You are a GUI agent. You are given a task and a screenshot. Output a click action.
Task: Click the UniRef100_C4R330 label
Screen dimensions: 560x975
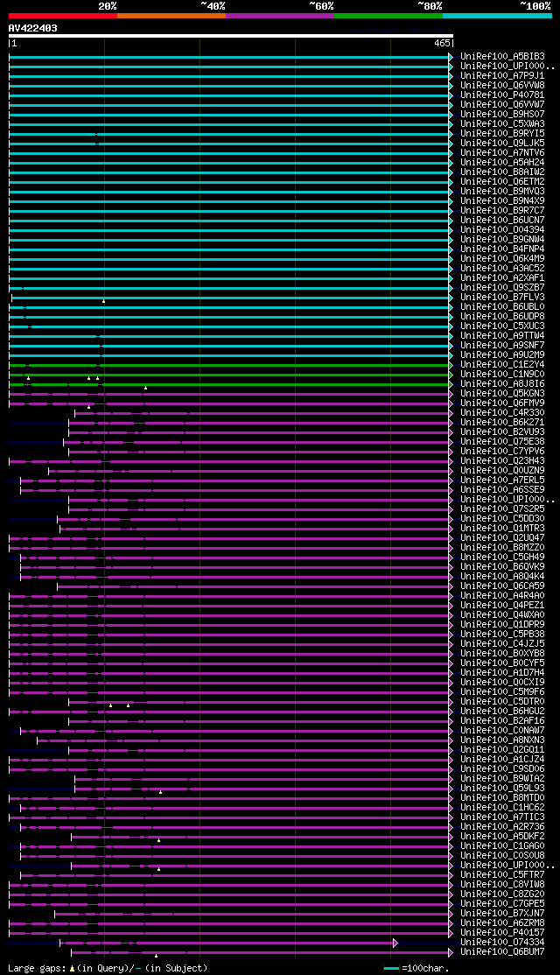point(503,413)
